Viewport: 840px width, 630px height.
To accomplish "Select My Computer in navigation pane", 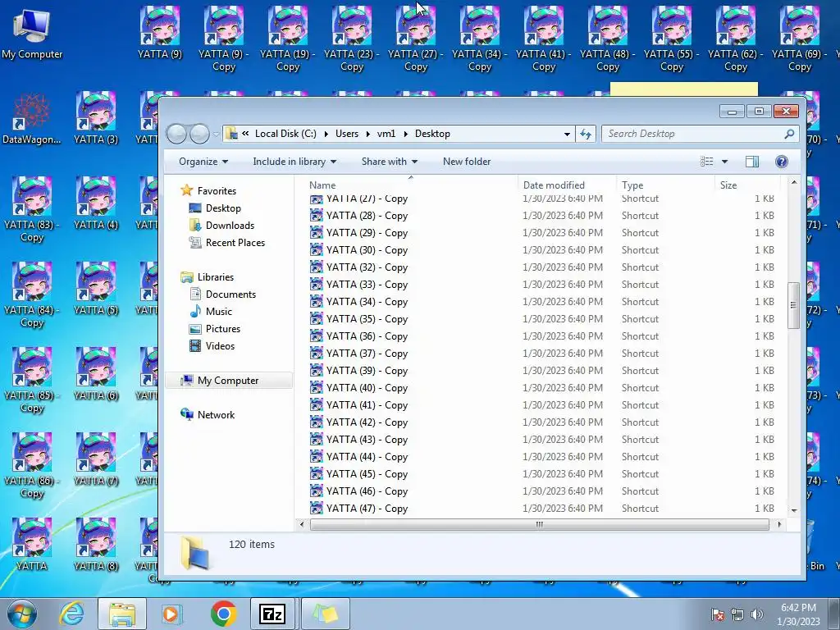I will coord(228,381).
